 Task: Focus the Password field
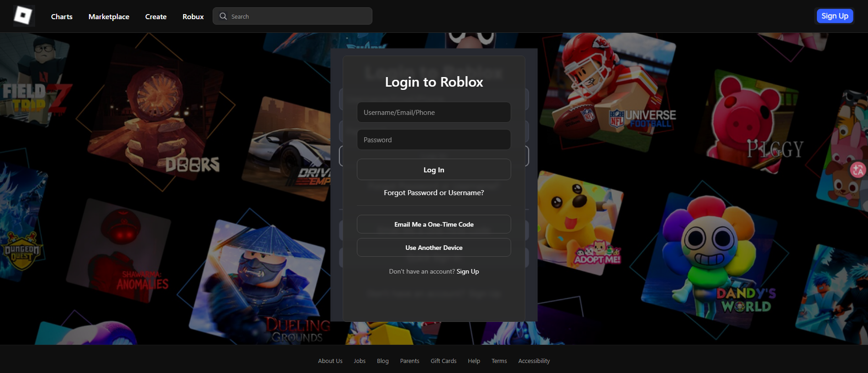[x=434, y=140]
